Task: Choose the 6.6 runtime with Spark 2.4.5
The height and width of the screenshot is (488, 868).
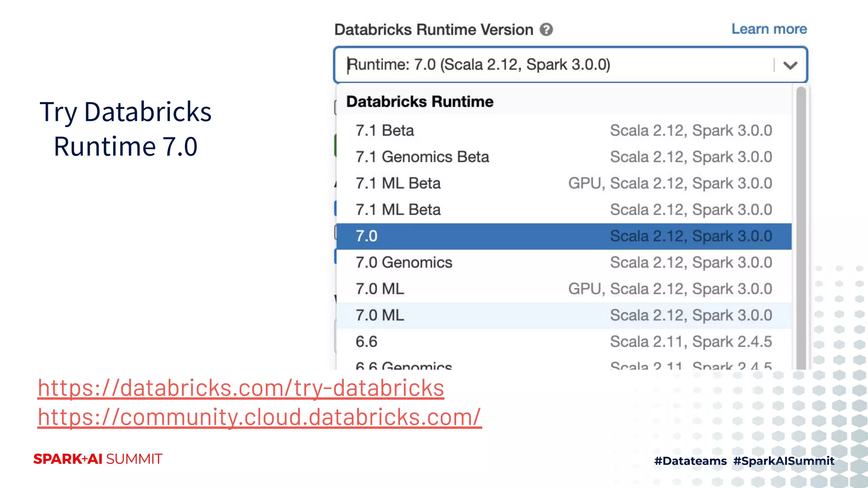Action: coord(564,341)
